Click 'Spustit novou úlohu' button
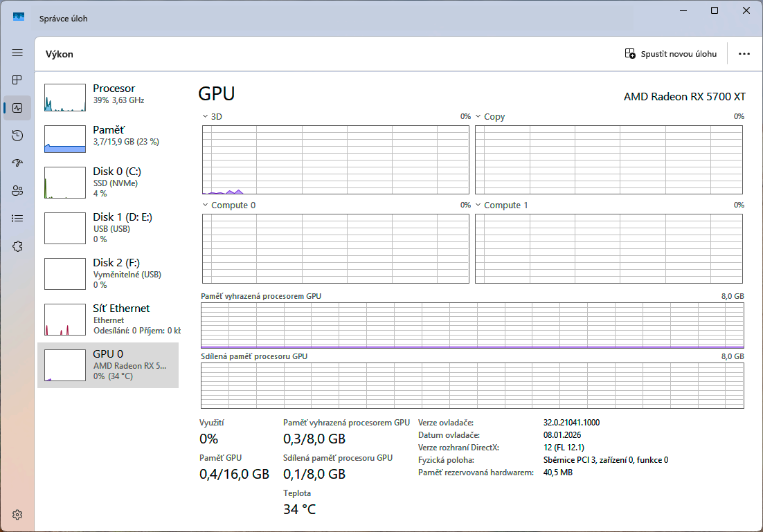 [670, 54]
